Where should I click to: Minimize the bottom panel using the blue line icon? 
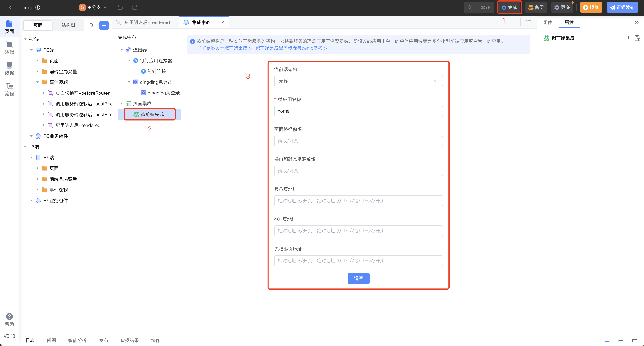[x=607, y=341]
